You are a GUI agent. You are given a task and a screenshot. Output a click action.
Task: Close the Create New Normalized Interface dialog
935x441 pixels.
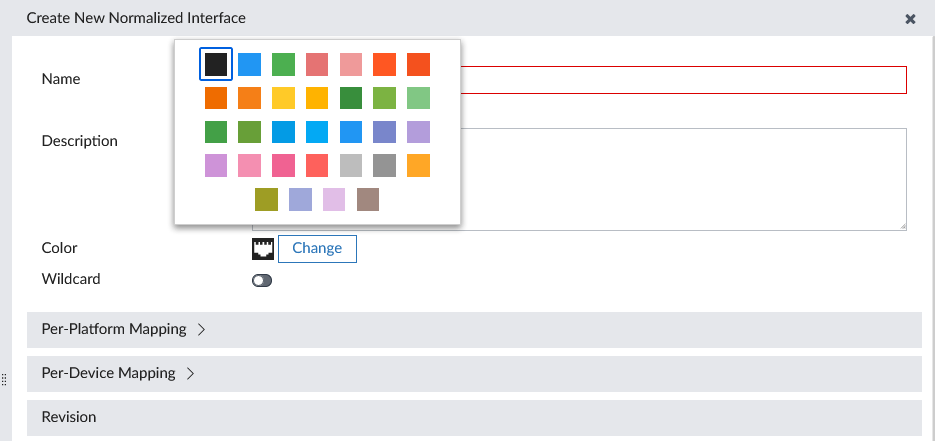pyautogui.click(x=910, y=19)
